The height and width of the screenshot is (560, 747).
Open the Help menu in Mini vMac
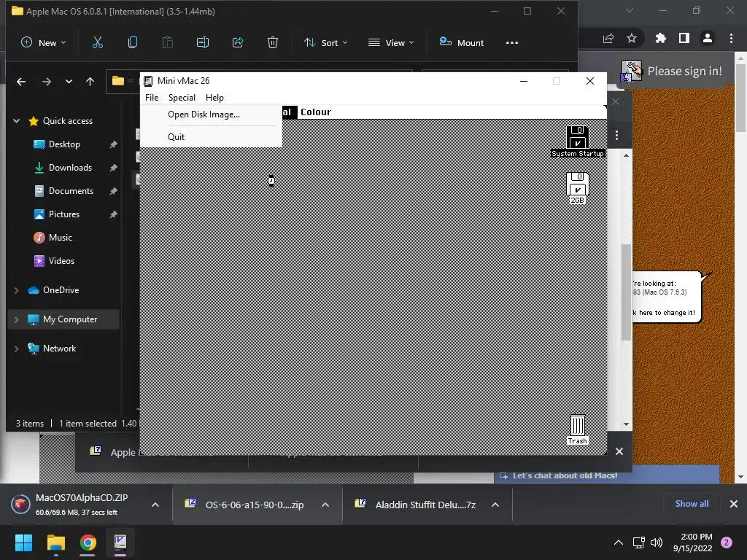pos(214,98)
